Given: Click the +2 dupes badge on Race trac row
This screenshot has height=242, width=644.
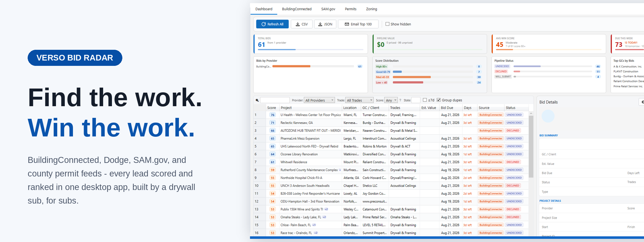Looking at the screenshot, I should 316,233.
